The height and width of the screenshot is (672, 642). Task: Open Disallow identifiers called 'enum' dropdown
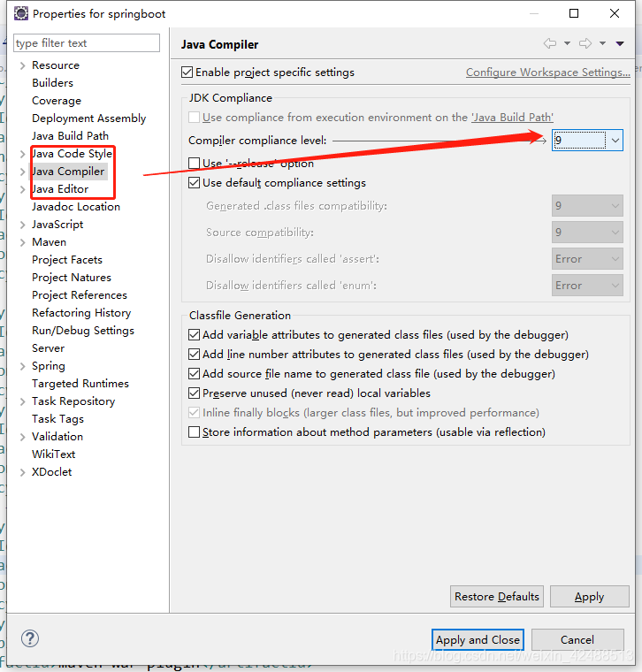click(587, 286)
